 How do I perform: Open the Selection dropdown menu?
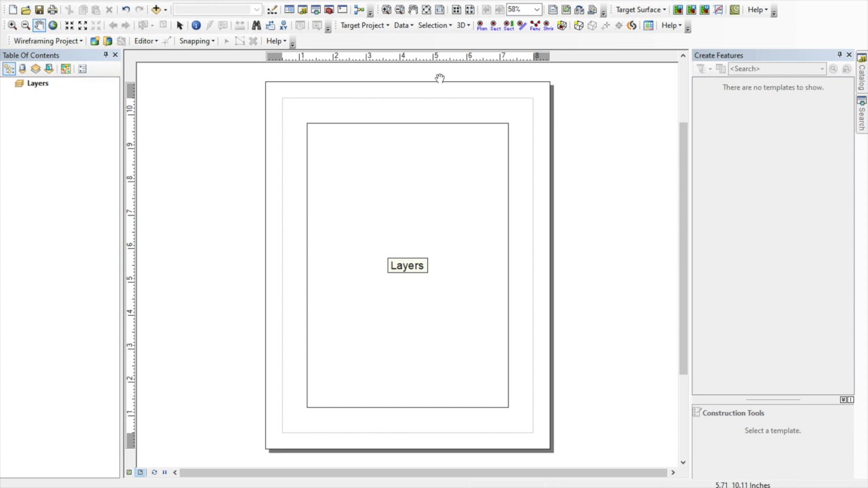coord(435,25)
